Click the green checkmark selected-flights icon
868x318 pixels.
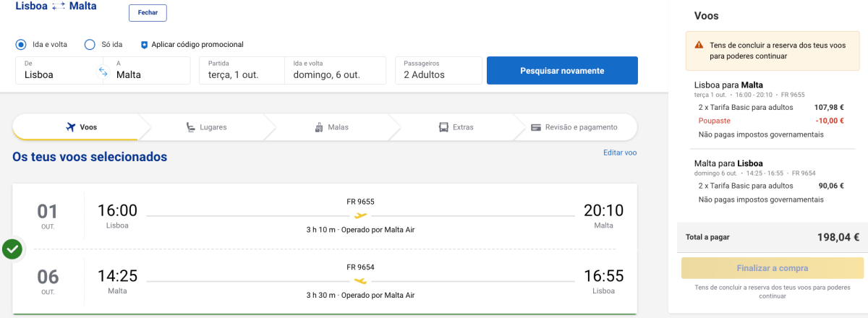12,249
